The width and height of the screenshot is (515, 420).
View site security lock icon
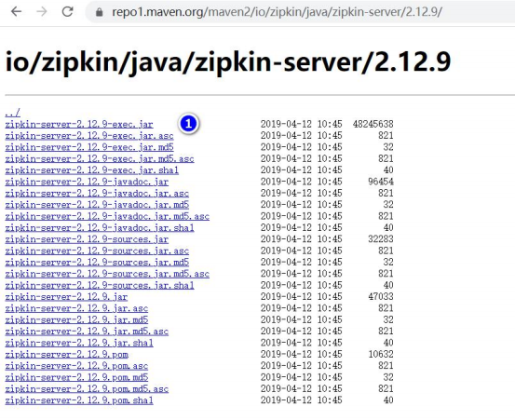(x=100, y=12)
